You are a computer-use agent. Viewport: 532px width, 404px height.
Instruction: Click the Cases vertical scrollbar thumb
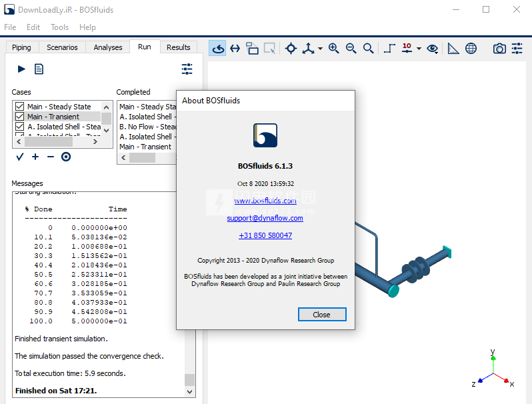pyautogui.click(x=106, y=119)
